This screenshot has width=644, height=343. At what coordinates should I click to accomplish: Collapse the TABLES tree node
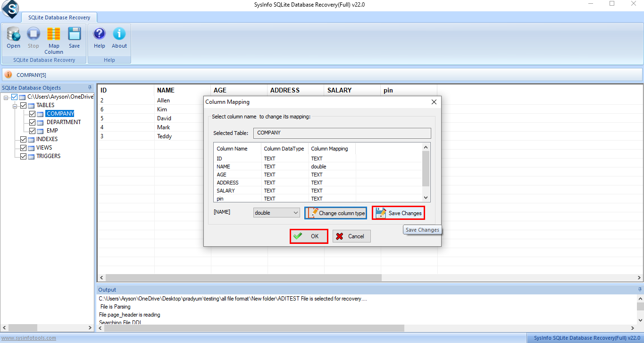pos(15,105)
